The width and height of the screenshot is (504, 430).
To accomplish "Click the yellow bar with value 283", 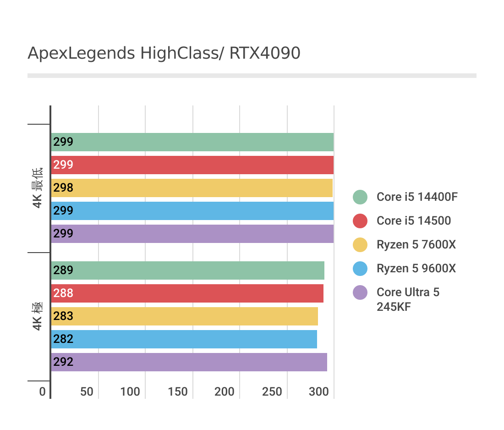I will pos(184,316).
